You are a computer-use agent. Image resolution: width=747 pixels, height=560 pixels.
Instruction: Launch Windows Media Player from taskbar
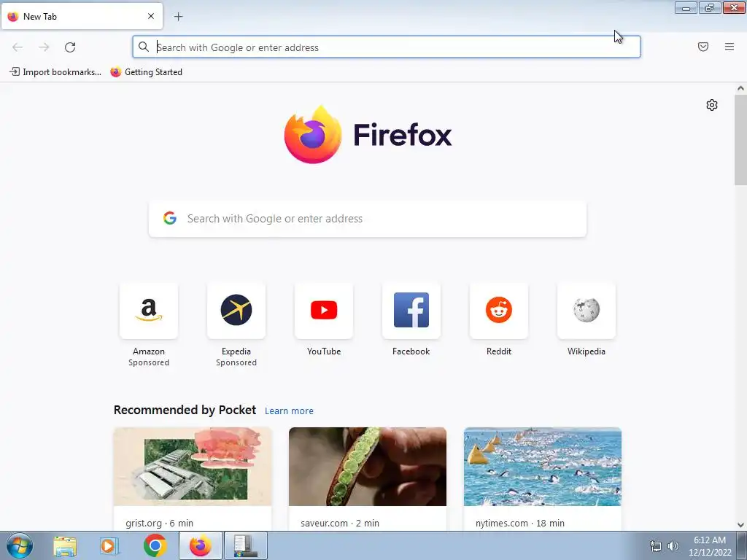click(109, 546)
